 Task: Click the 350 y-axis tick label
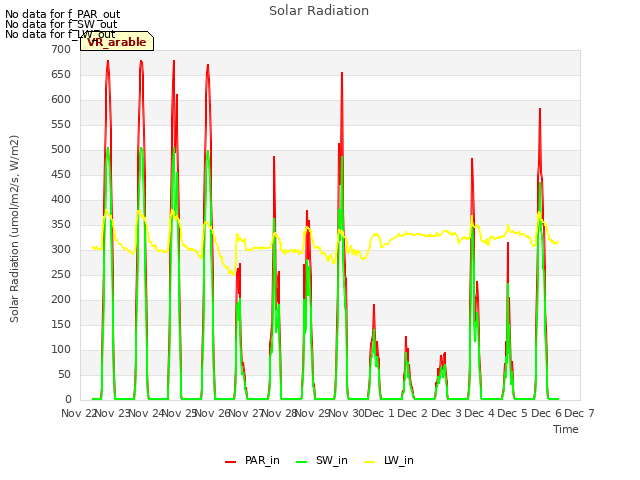tap(61, 225)
